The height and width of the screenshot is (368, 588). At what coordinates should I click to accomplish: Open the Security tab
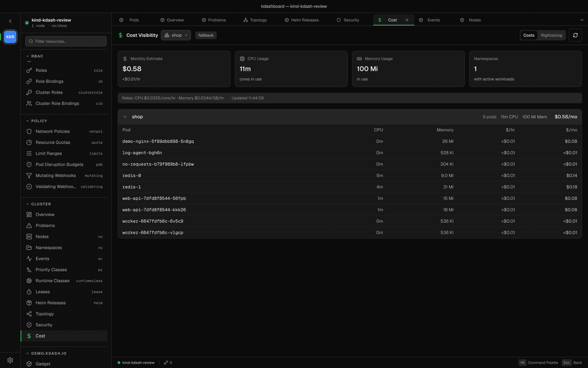(x=348, y=20)
